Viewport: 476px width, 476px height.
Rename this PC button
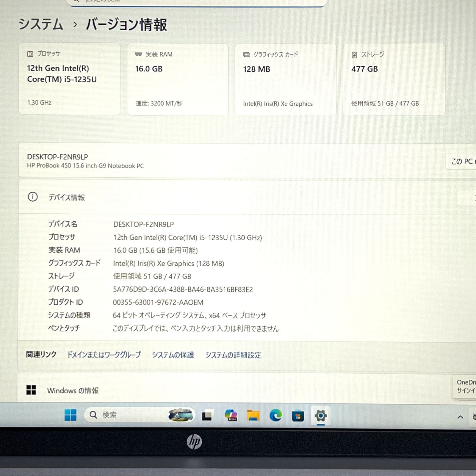coord(461,162)
